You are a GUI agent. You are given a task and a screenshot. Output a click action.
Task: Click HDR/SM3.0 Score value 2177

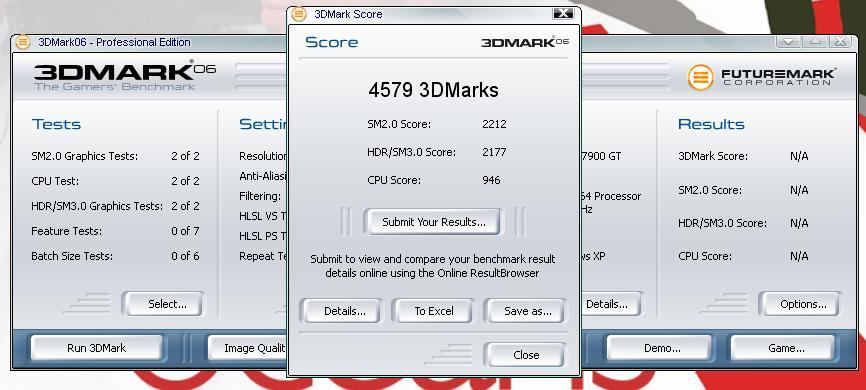(494, 152)
